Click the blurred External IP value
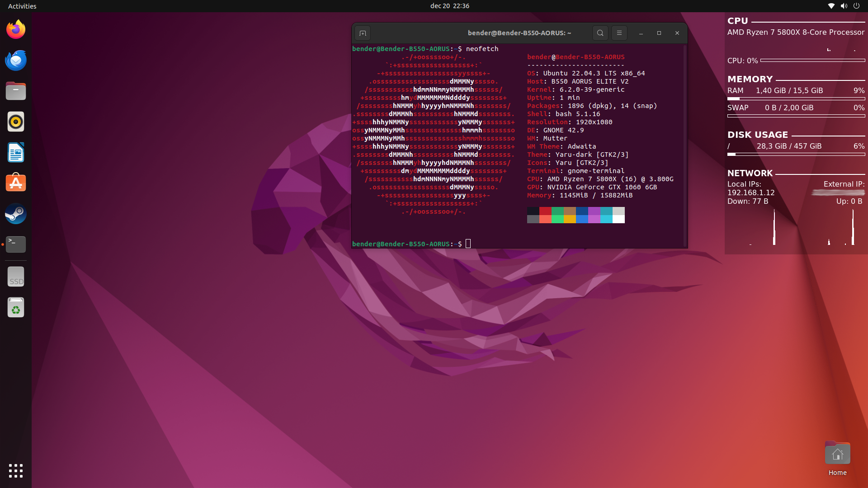The image size is (868, 488). coord(838,192)
